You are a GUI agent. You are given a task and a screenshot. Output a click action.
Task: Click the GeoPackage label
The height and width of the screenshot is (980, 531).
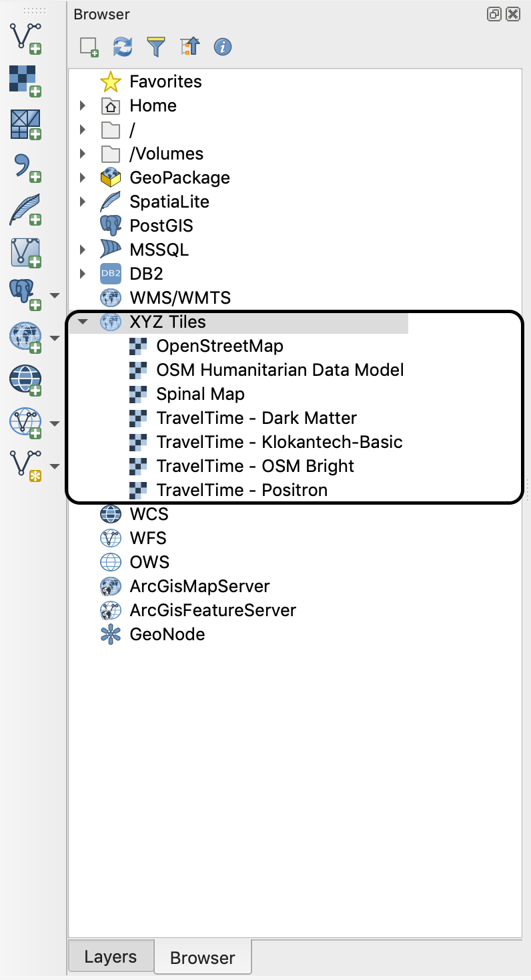(x=180, y=178)
